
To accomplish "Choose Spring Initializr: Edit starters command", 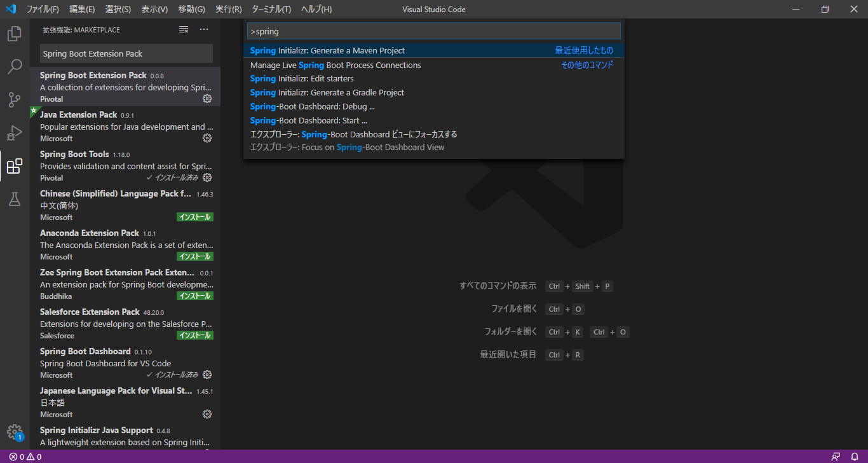I will point(433,79).
